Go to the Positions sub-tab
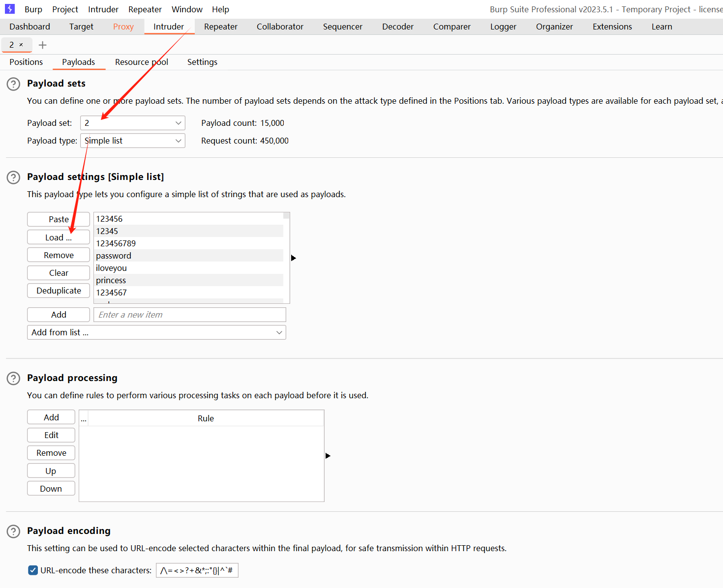 point(26,62)
